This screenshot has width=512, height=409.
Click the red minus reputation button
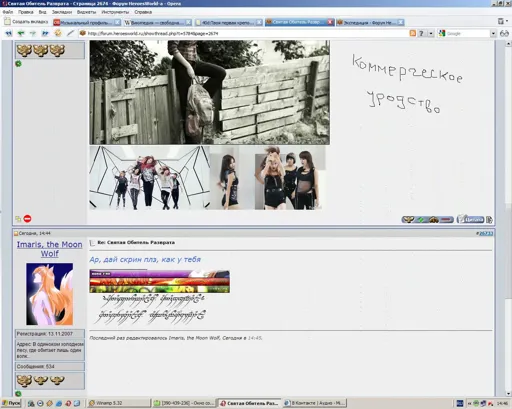click(x=447, y=219)
